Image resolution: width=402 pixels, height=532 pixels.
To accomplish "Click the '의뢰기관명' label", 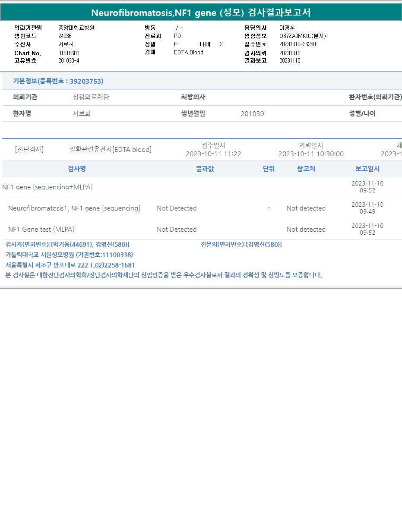I will [x=28, y=28].
